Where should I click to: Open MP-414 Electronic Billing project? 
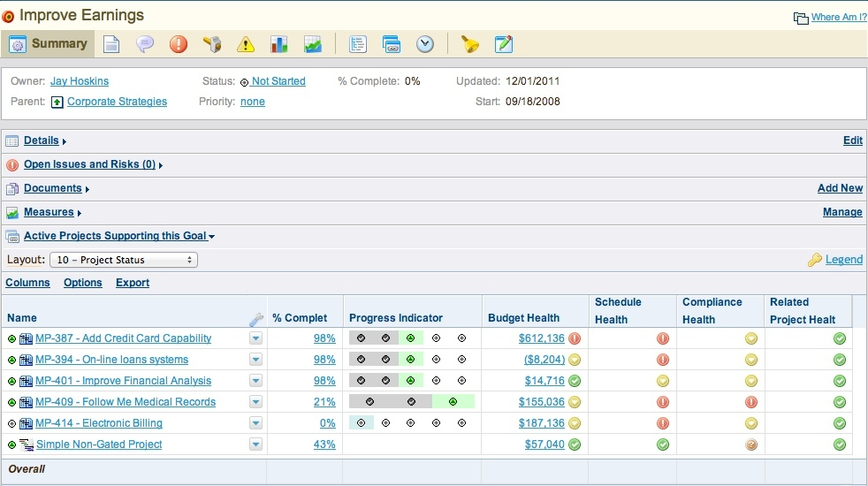point(99,423)
